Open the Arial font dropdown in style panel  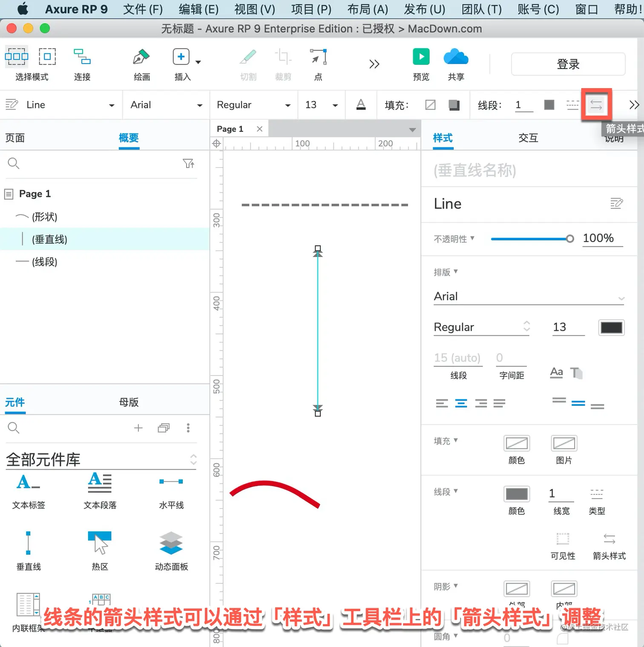click(x=529, y=297)
